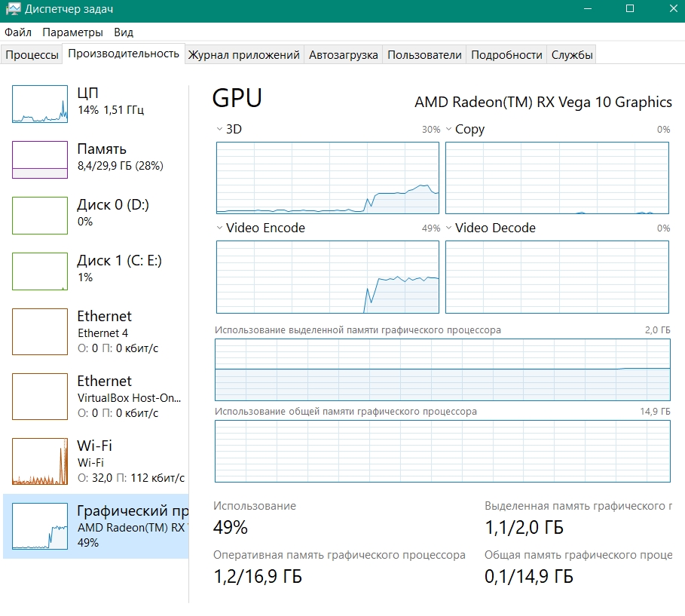
Task: Switch to the Службы tab
Action: point(572,54)
